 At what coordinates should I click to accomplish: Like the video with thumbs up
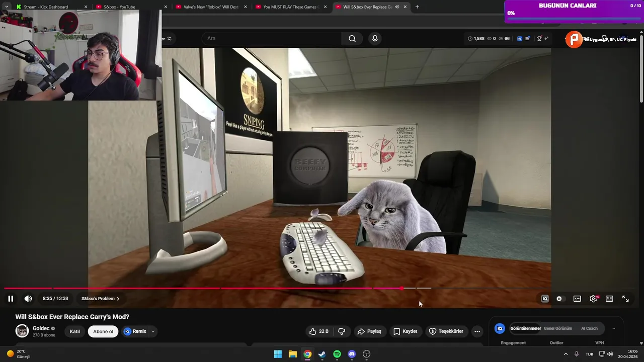318,331
